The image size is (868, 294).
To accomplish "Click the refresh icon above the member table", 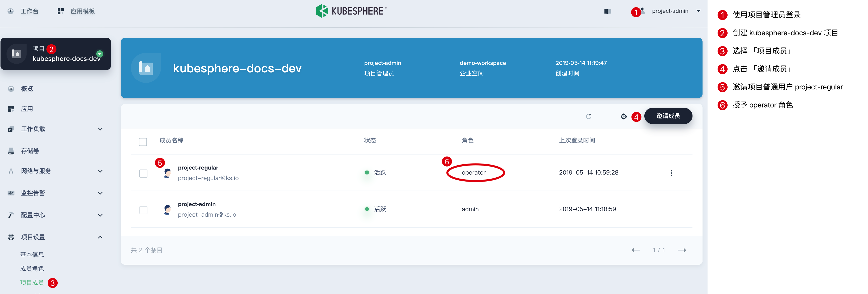I will coord(588,116).
